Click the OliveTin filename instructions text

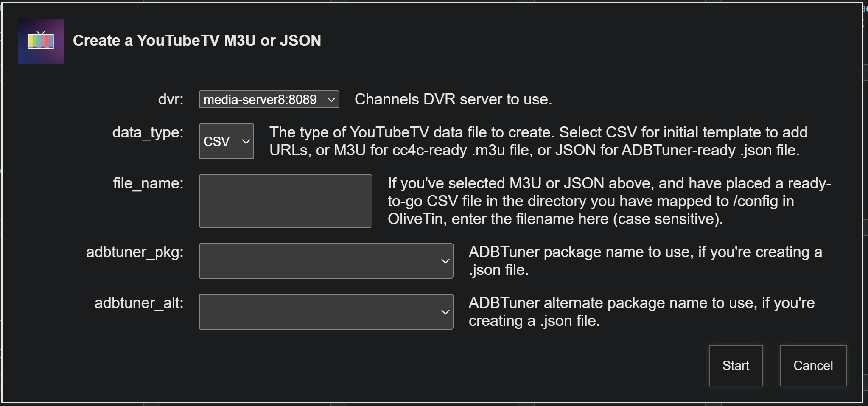(609, 201)
